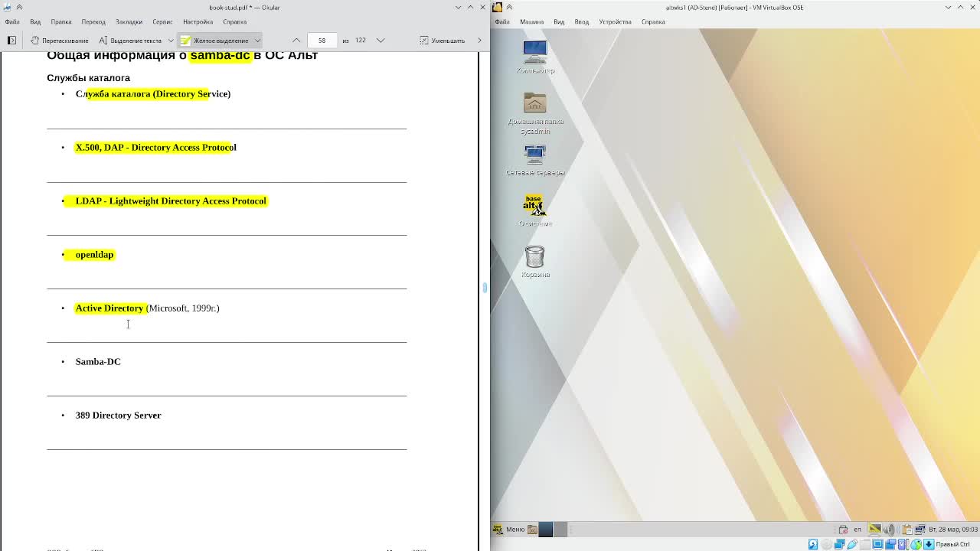The height and width of the screenshot is (551, 980).
Task: Click the update notifier tray icon in VM
Action: [843, 530]
